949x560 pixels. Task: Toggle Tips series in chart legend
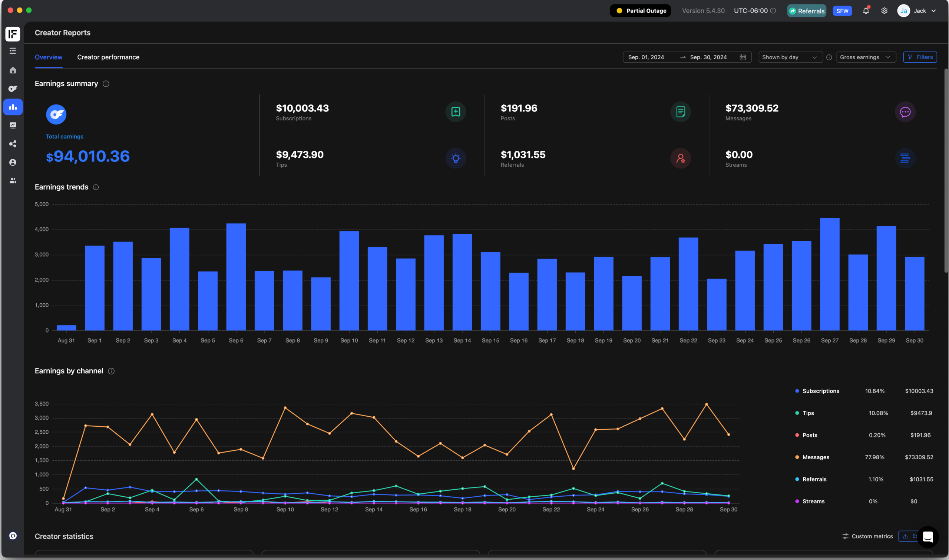(x=808, y=413)
